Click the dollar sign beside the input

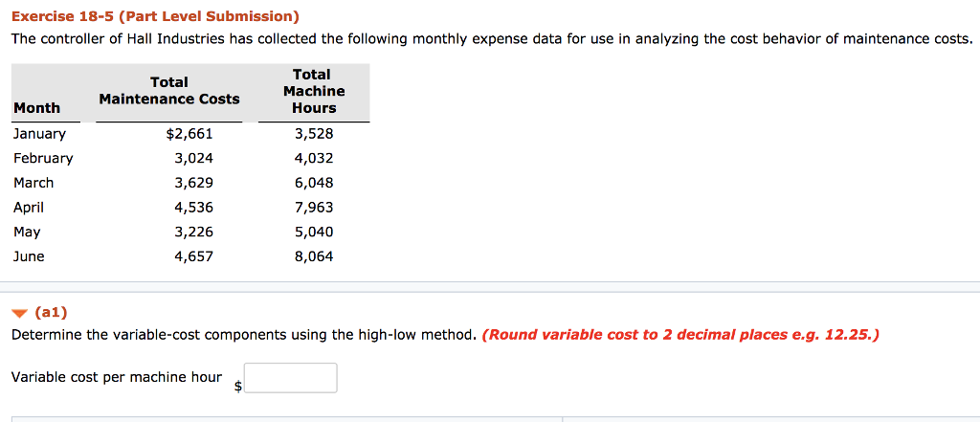point(238,387)
